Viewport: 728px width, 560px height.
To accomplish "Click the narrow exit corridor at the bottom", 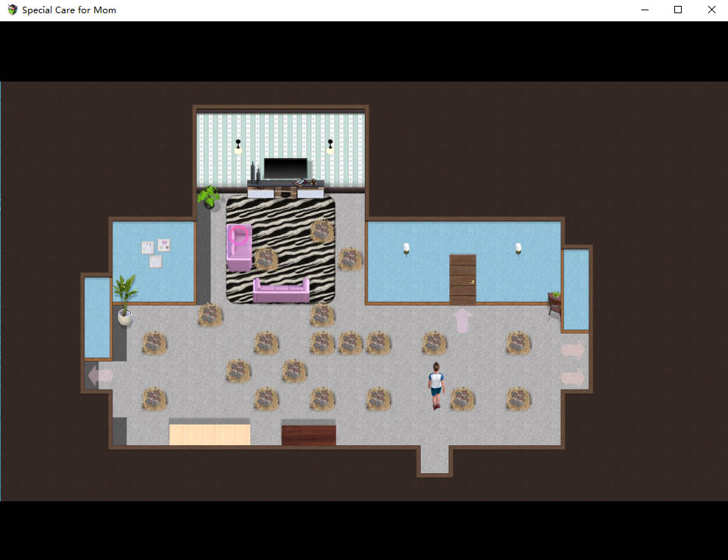I will (434, 461).
